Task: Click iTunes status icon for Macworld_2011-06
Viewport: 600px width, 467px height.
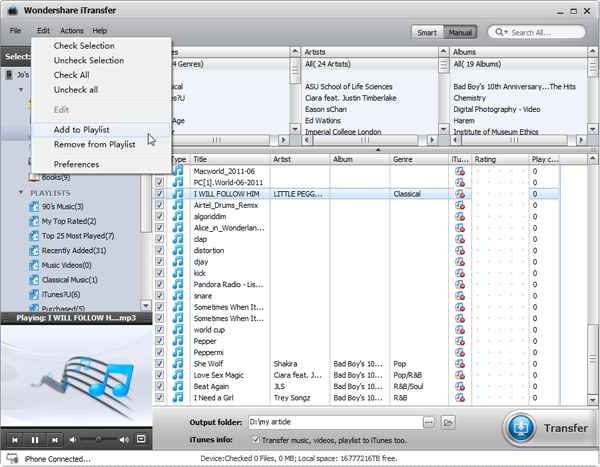Action: pos(460,171)
